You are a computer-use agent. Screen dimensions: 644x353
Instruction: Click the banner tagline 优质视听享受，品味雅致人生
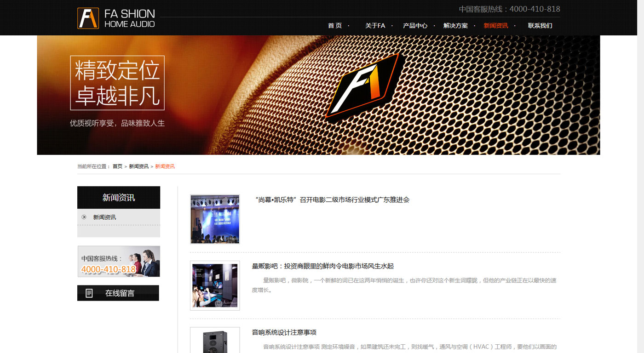click(117, 123)
